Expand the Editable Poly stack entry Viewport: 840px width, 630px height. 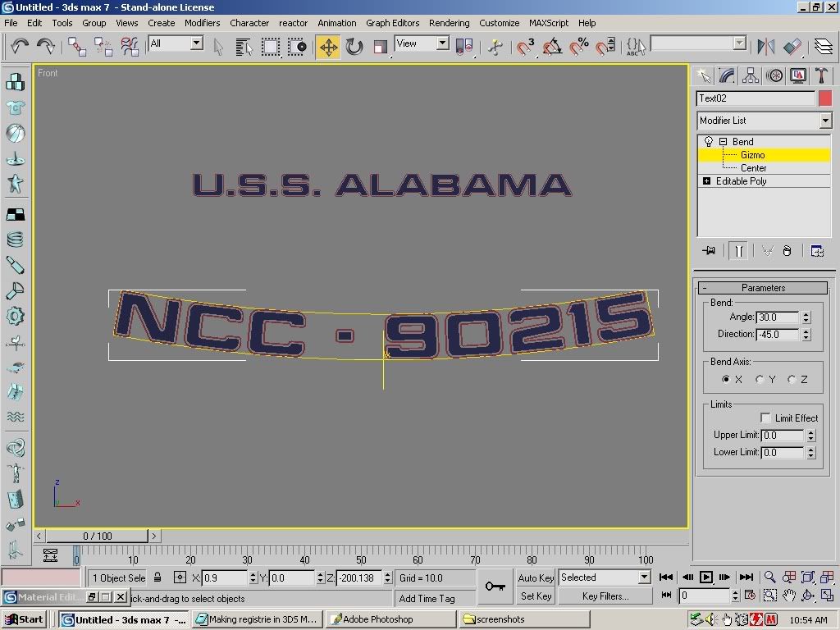tap(706, 181)
